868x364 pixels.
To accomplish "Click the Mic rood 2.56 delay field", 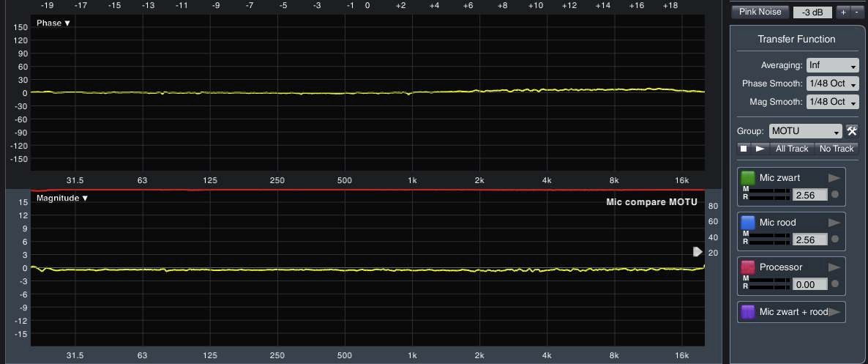I will tap(810, 239).
